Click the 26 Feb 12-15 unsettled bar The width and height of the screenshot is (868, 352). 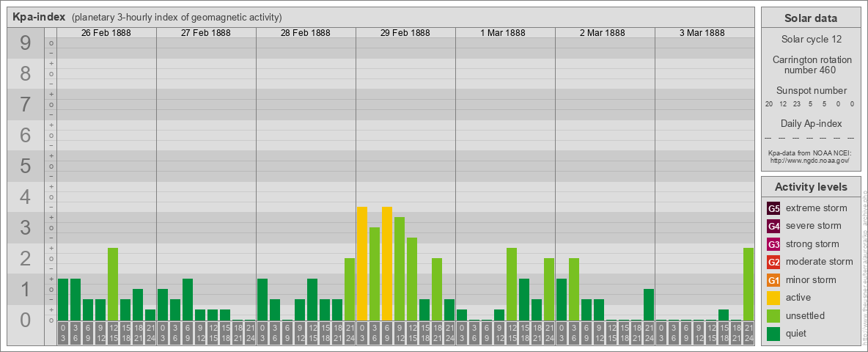113,284
